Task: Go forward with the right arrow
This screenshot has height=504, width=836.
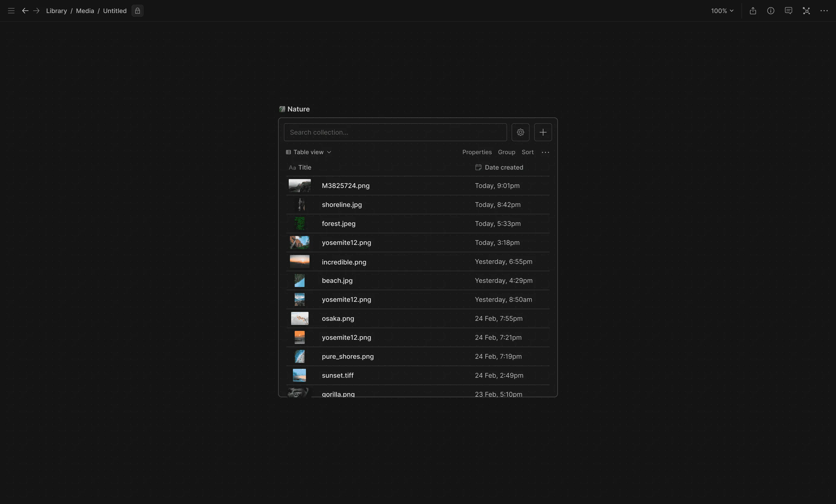Action: 36,11
